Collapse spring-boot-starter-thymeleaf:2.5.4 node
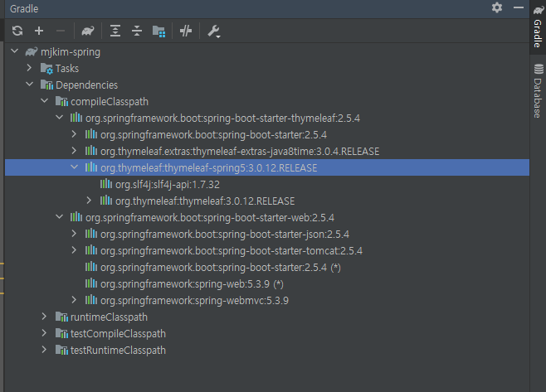This screenshot has height=392, width=546. [60, 118]
